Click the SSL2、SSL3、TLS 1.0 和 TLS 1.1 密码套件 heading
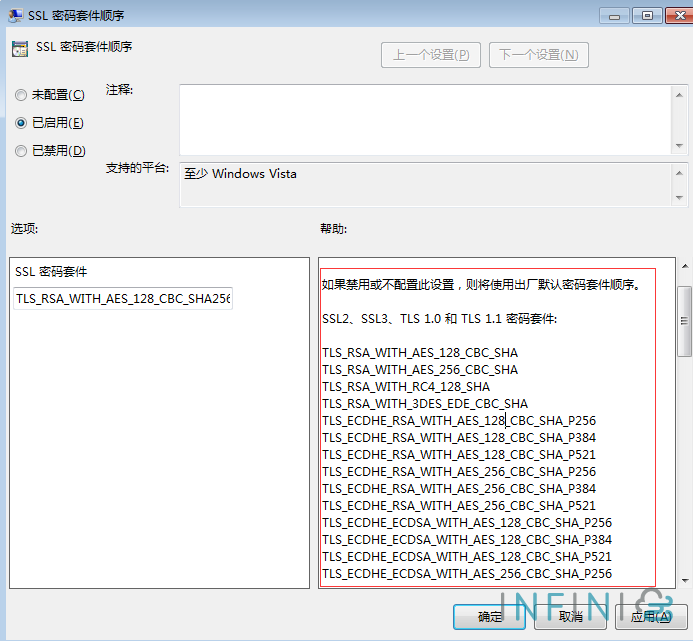 coord(439,319)
